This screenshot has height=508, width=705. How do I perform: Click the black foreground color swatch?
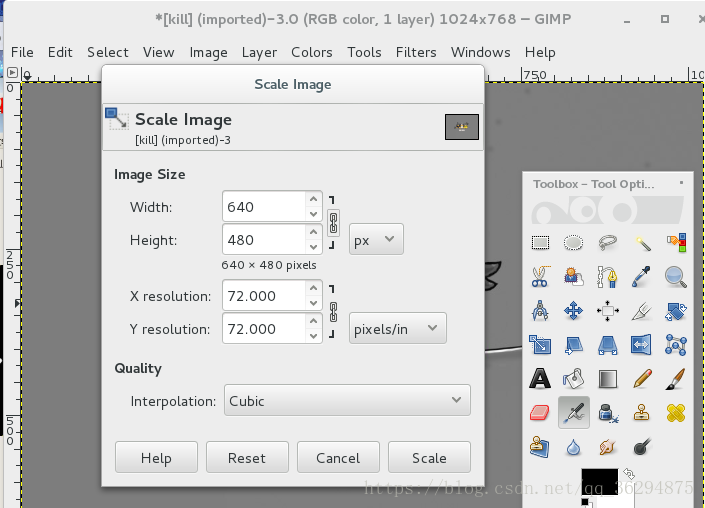(599, 481)
